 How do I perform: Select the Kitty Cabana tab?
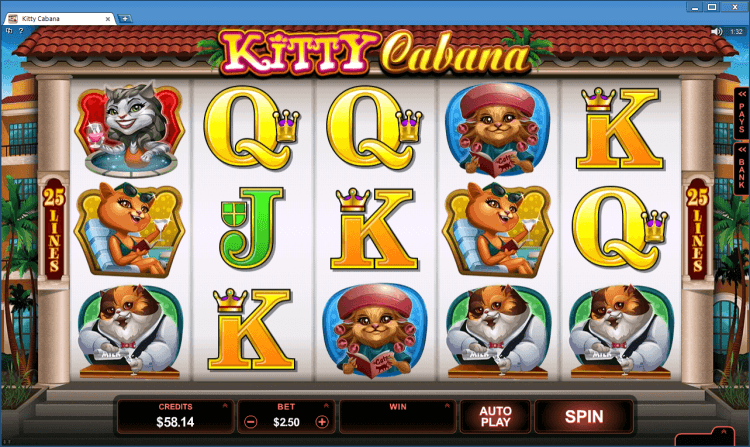pos(59,19)
